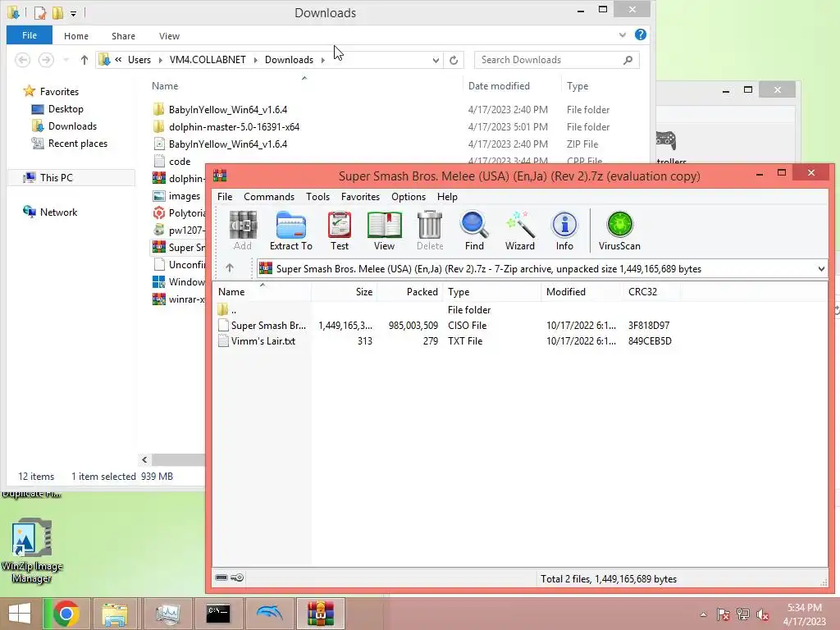Open Command Prompt from the taskbar

pos(218,614)
